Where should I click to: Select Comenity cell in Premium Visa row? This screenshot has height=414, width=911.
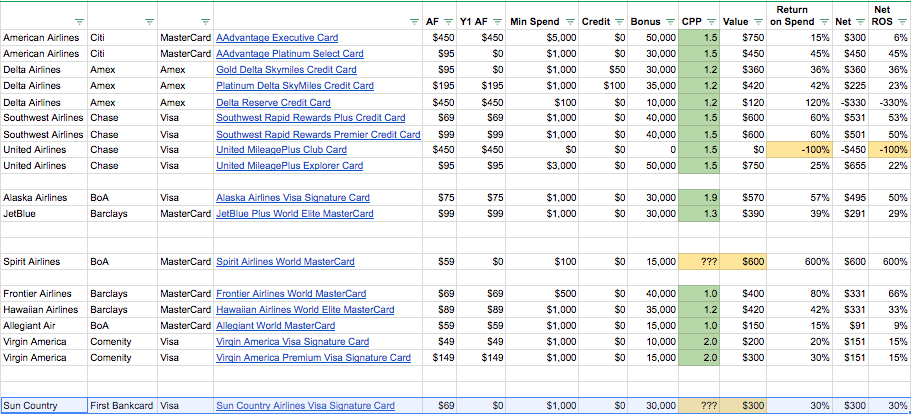[x=123, y=358]
